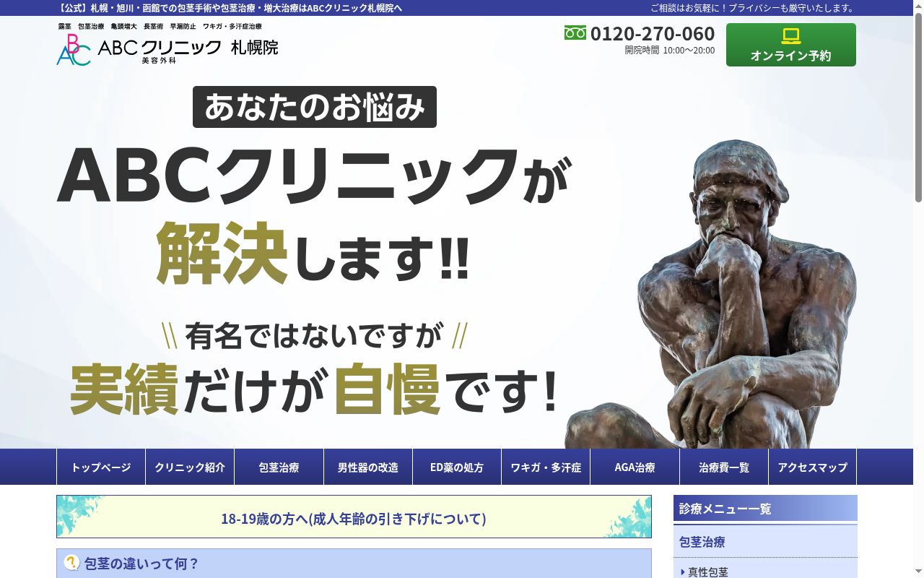This screenshot has width=924, height=578.
Task: Click the あなたのお悩み banner label
Action: point(315,107)
